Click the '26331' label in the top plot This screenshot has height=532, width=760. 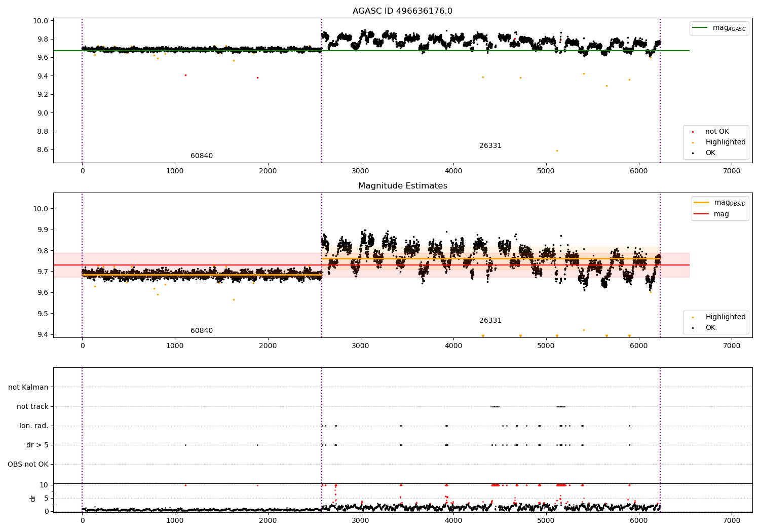490,146
